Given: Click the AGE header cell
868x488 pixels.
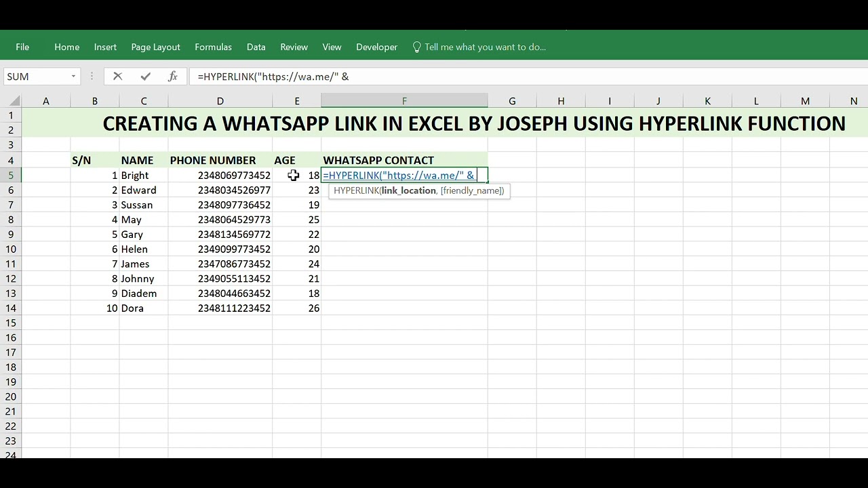Looking at the screenshot, I should [296, 161].
